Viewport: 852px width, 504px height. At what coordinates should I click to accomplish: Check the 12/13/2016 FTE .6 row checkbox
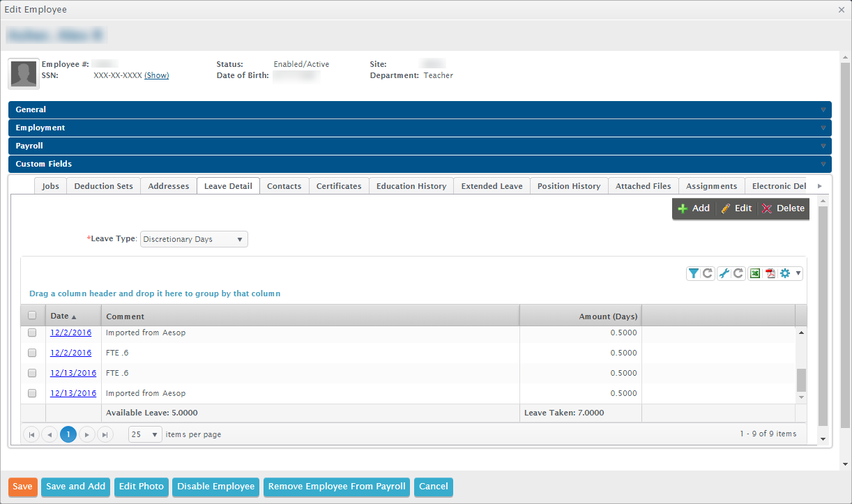click(31, 373)
